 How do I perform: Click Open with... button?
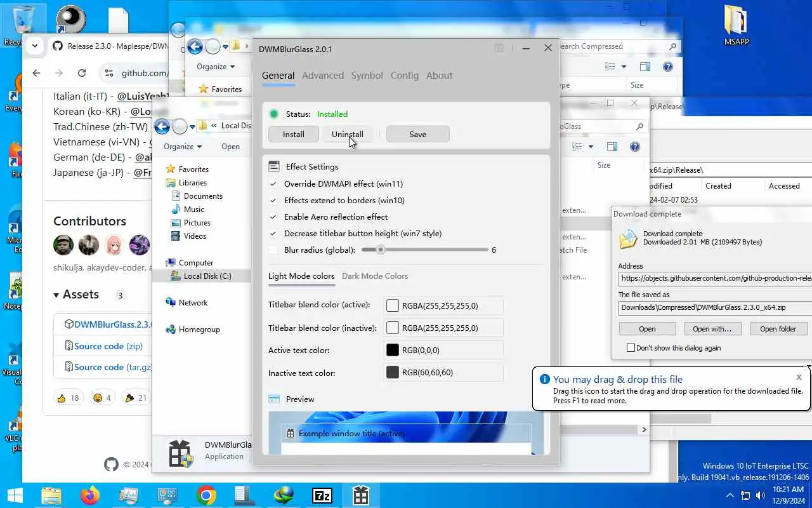point(712,329)
